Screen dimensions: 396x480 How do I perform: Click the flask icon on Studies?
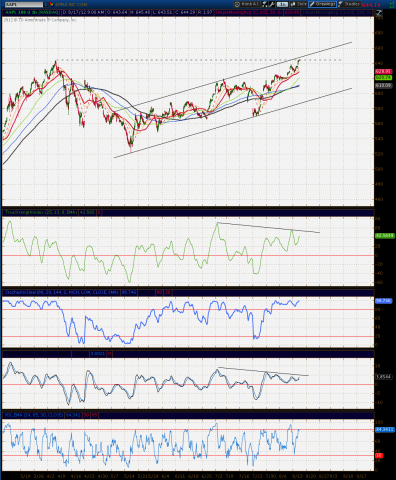(x=341, y=4)
